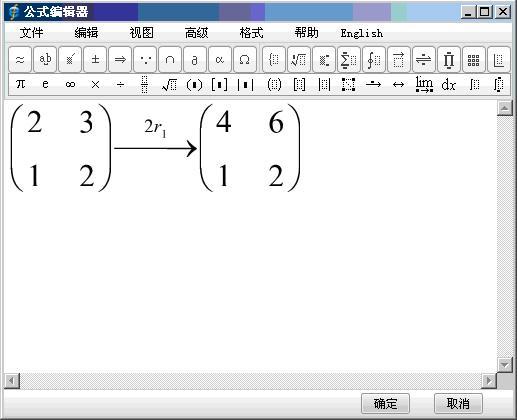Open the 格式 menu
The image size is (517, 420).
251,33
